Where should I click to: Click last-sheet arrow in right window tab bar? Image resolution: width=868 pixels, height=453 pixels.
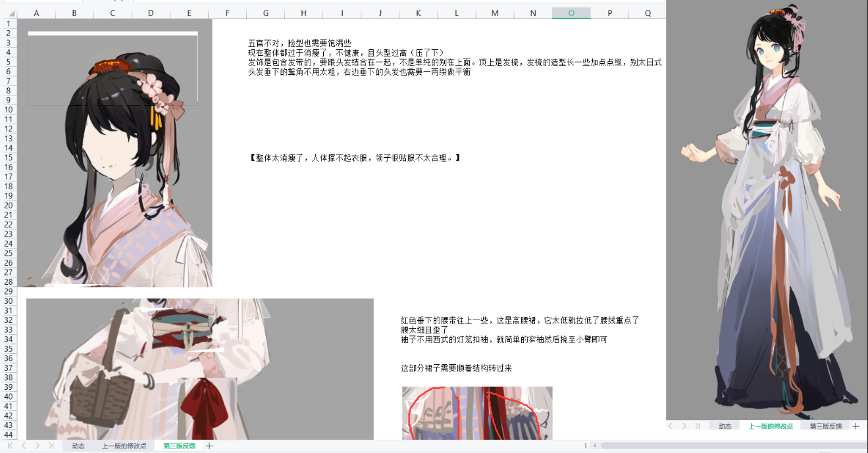coord(697,426)
